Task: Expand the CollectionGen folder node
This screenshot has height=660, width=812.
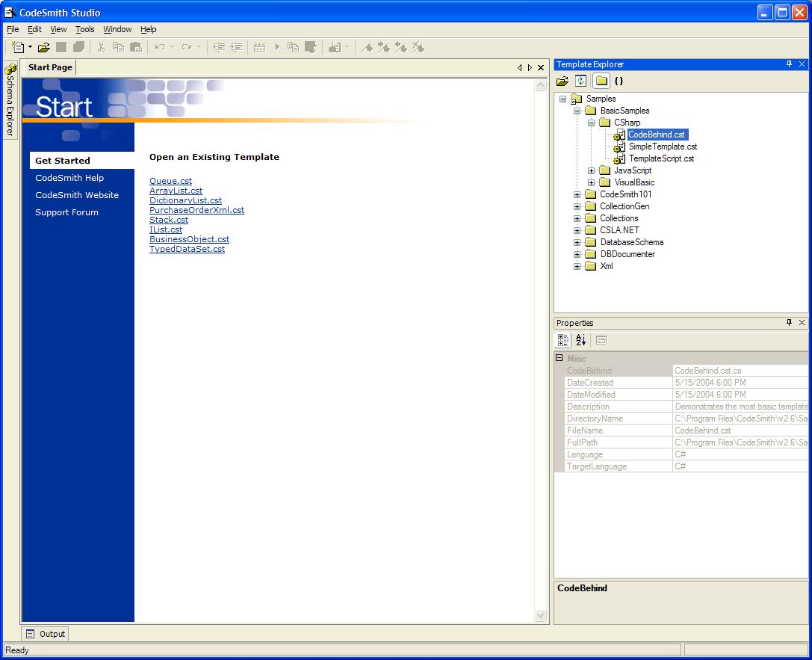Action: pos(577,207)
